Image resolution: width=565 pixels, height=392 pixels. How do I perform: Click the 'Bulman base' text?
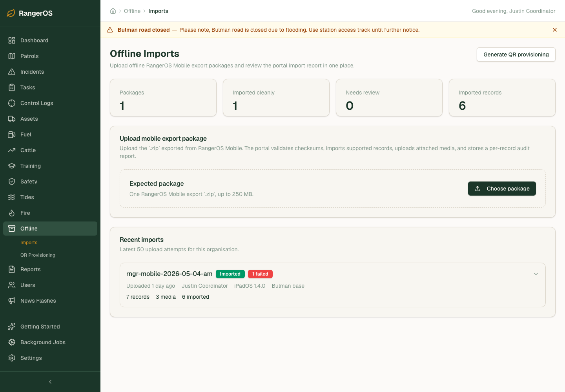pyautogui.click(x=288, y=286)
